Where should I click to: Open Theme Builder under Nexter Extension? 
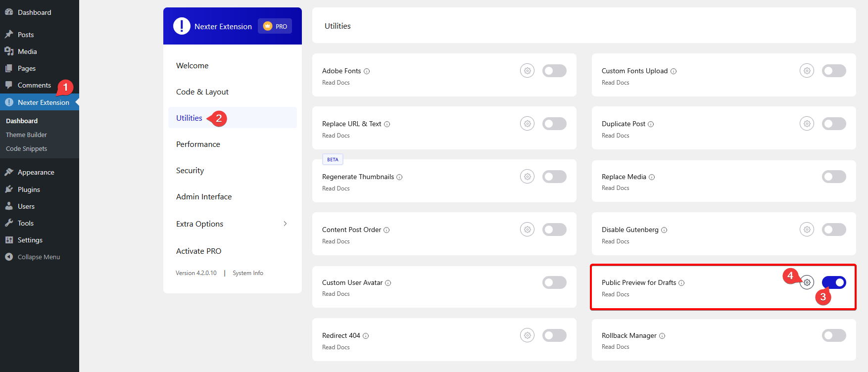26,134
